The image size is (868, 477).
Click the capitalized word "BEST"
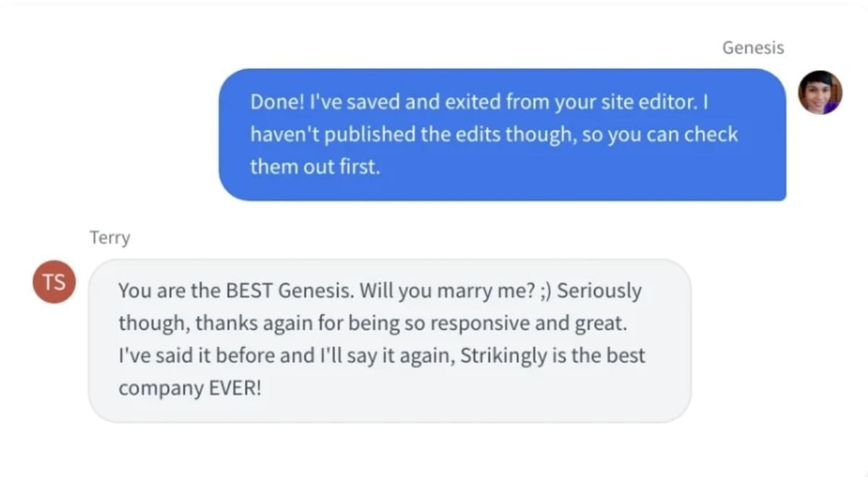pyautogui.click(x=250, y=291)
